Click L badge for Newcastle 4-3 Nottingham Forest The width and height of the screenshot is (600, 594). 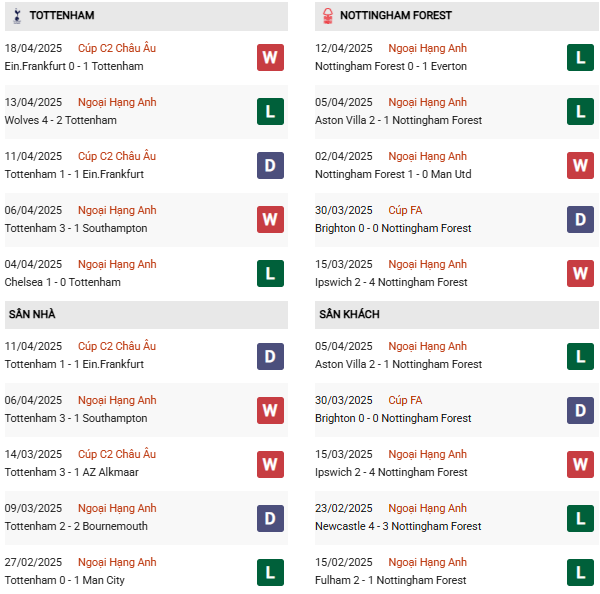tap(580, 517)
